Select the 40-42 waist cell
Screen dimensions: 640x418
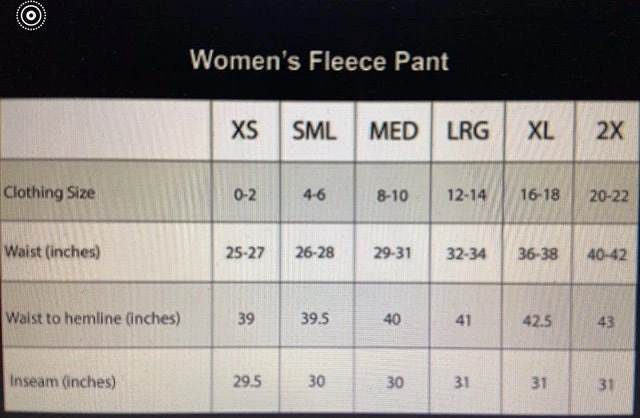tap(608, 254)
